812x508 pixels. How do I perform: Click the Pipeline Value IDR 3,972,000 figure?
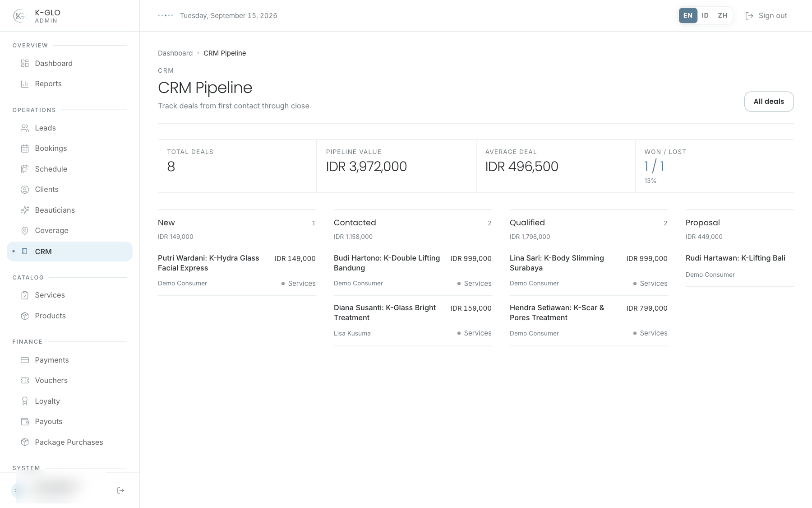(x=366, y=167)
